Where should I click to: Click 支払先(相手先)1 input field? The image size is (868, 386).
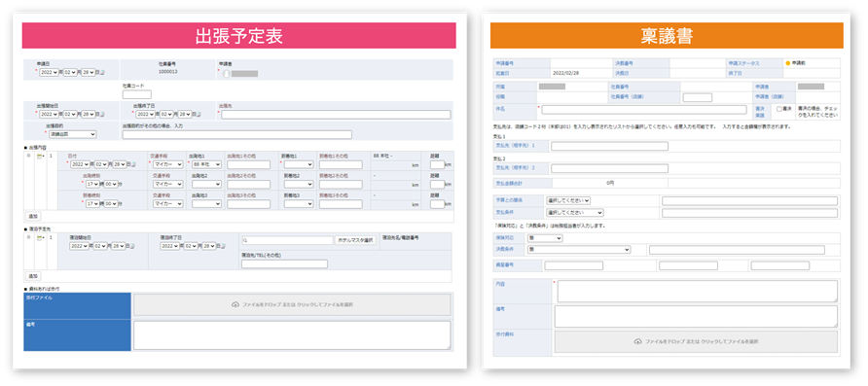click(609, 146)
